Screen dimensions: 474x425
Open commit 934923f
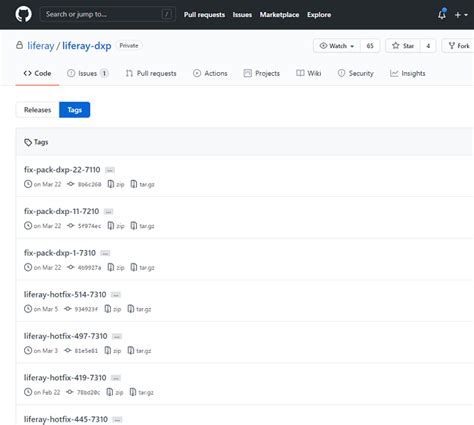tap(81, 309)
